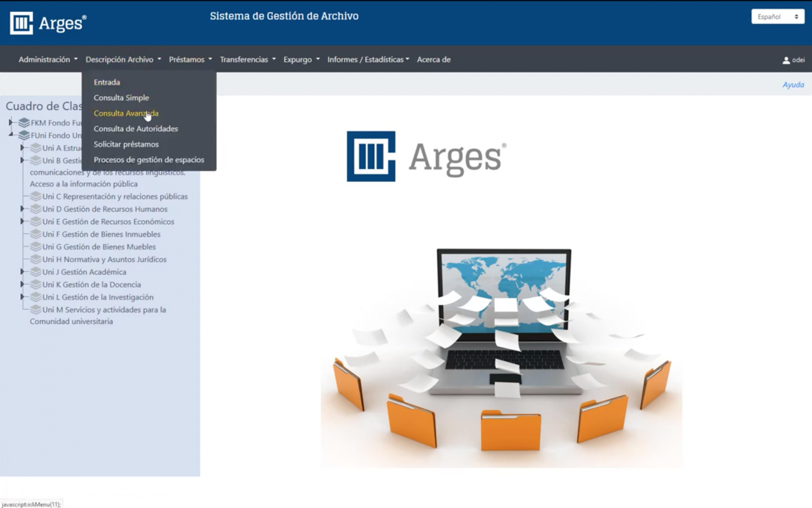
Task: Click stack icon beside Uni C Representación
Action: [x=36, y=196]
